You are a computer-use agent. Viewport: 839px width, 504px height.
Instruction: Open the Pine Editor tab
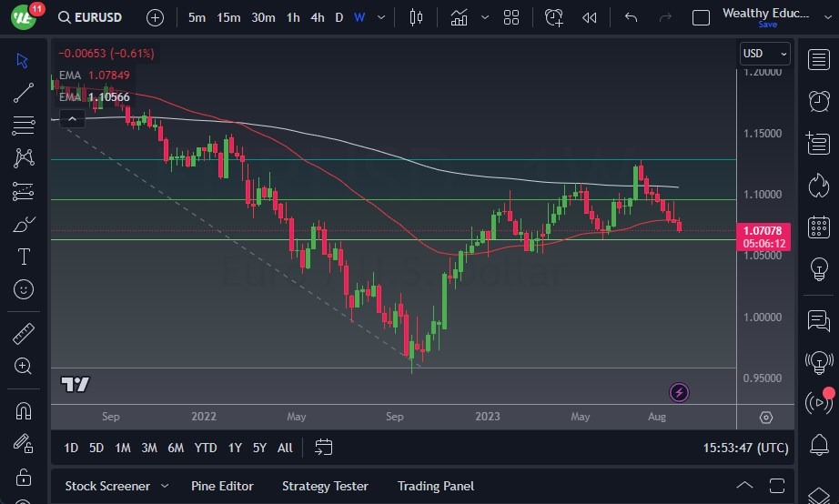pos(222,486)
